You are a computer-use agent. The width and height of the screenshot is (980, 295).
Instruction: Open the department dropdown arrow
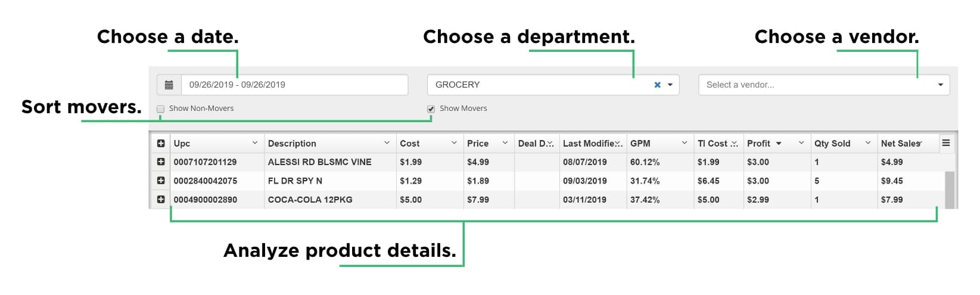[670, 85]
